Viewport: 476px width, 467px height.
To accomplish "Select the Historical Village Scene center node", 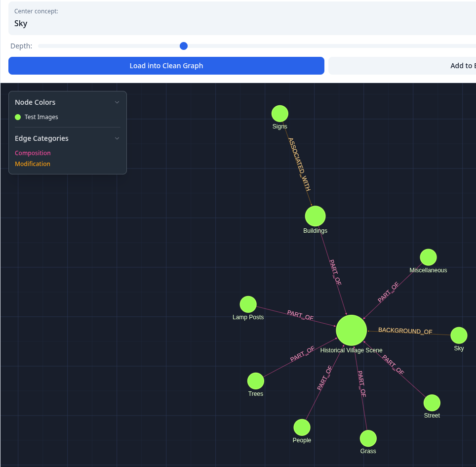I will [x=351, y=330].
